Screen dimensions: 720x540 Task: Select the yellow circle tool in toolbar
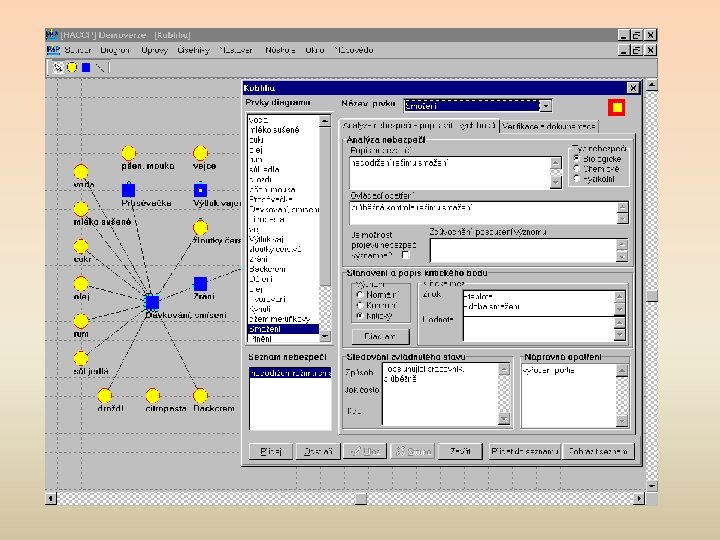(72, 68)
